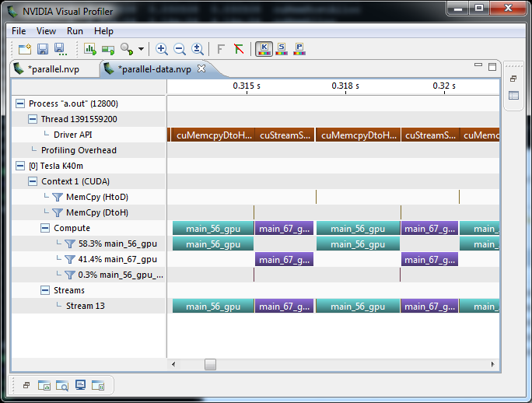Click restore icon in right side panel

tap(513, 79)
